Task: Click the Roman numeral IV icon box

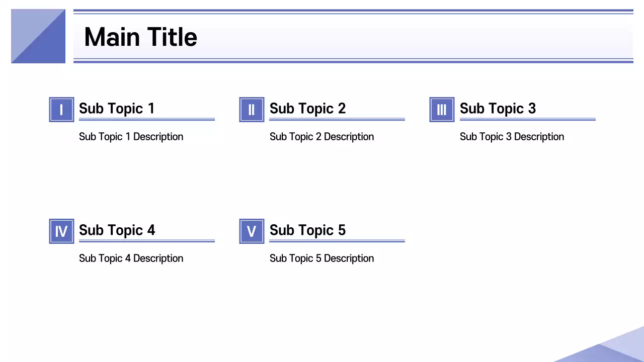Action: (61, 231)
